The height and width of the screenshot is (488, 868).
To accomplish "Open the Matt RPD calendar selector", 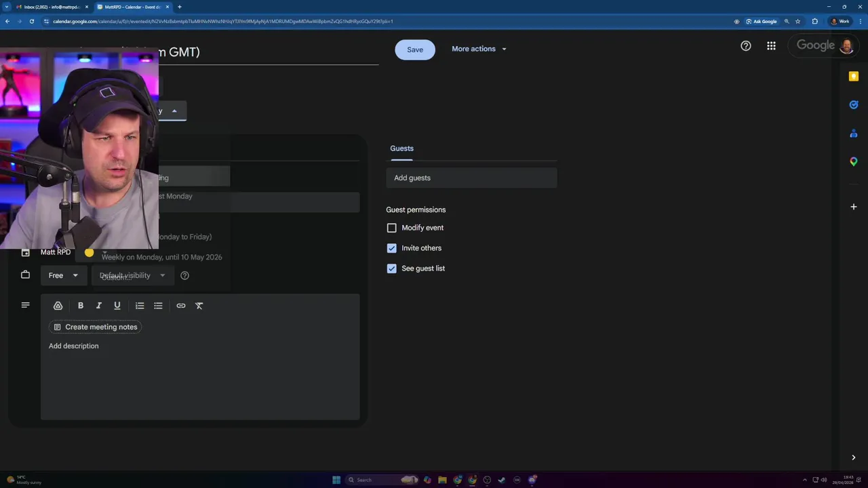I will pos(56,252).
